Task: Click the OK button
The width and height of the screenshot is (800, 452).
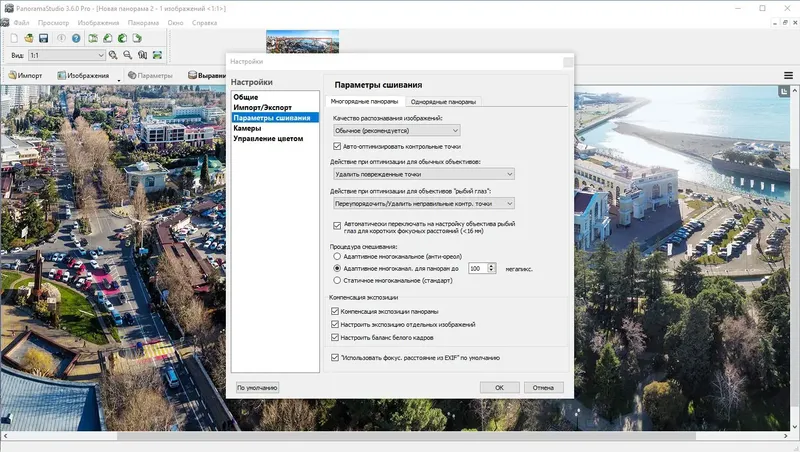Action: 499,388
